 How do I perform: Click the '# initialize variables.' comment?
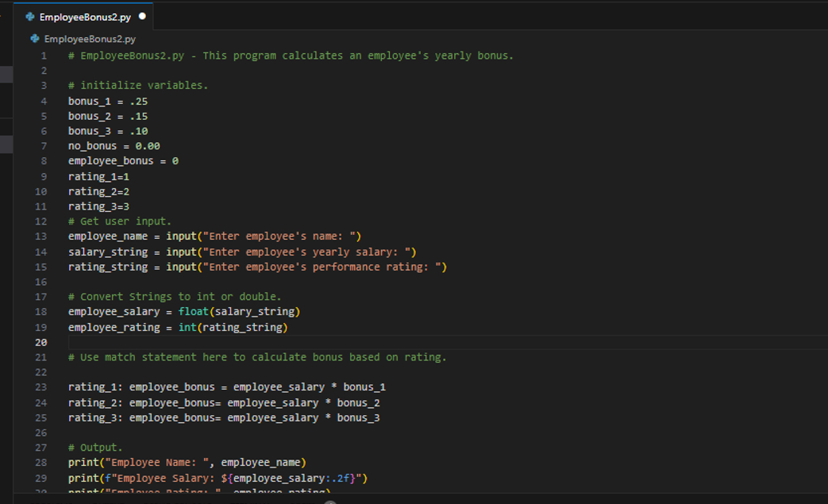138,85
